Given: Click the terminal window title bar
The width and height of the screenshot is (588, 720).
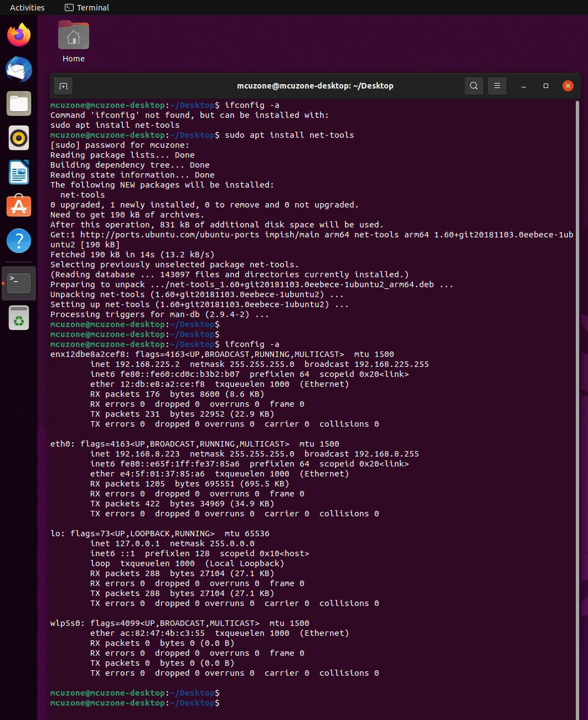Looking at the screenshot, I should click(316, 86).
